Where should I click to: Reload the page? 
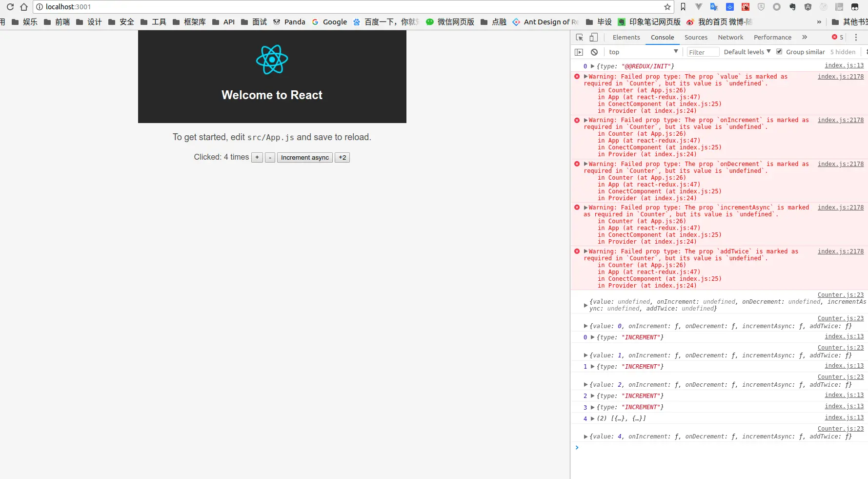[x=10, y=7]
